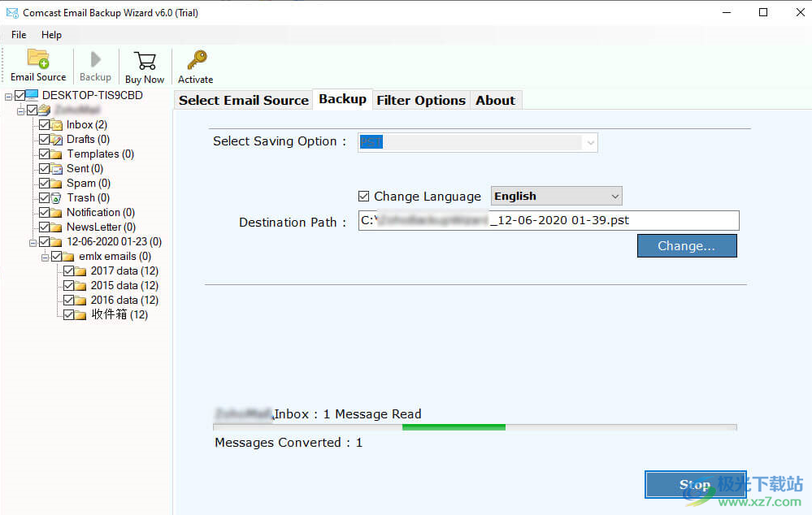Image resolution: width=812 pixels, height=515 pixels.
Task: Select the NewsLetter folder icon
Action: pyautogui.click(x=56, y=227)
